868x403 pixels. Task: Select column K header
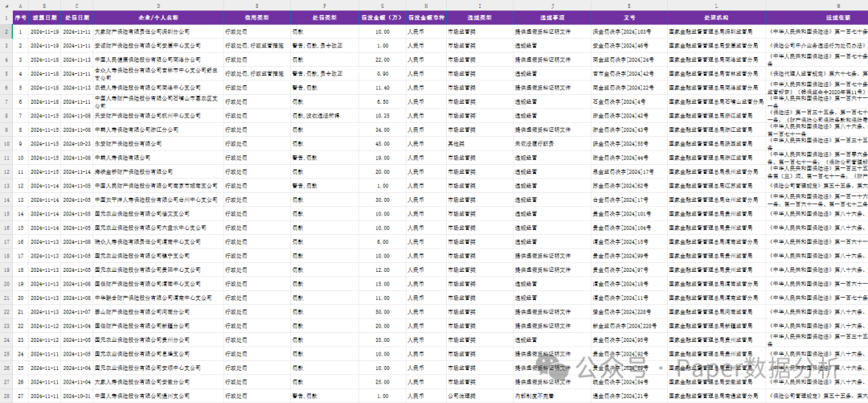click(x=629, y=6)
